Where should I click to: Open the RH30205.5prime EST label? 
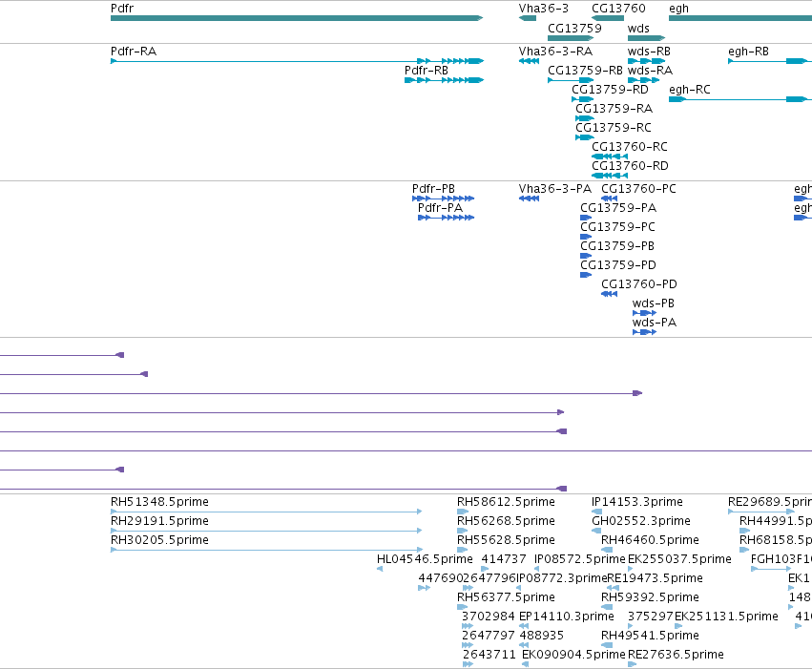pyautogui.click(x=159, y=540)
